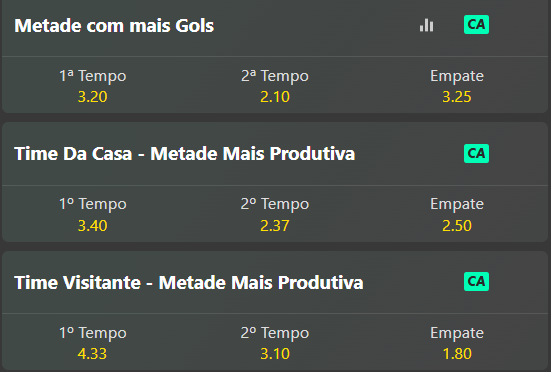Open stats chart icon for Metade com mais Gols
The width and height of the screenshot is (551, 372).
coord(426,25)
